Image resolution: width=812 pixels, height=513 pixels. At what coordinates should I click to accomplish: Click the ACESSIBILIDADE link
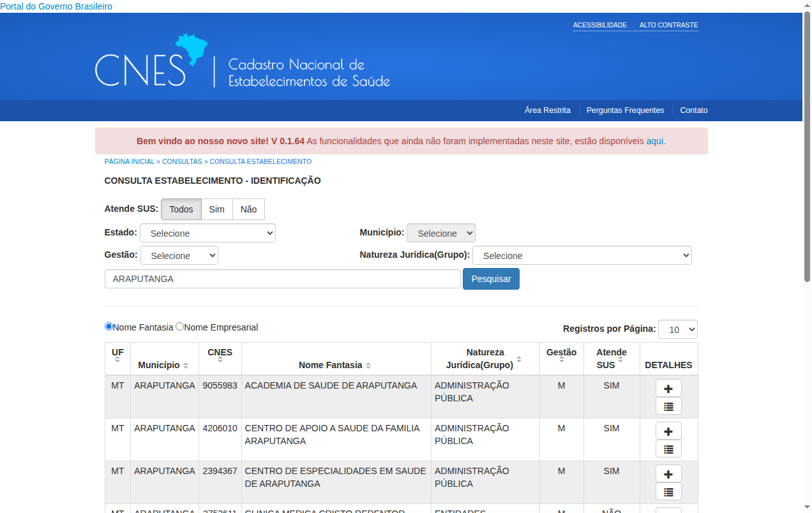pyautogui.click(x=600, y=26)
